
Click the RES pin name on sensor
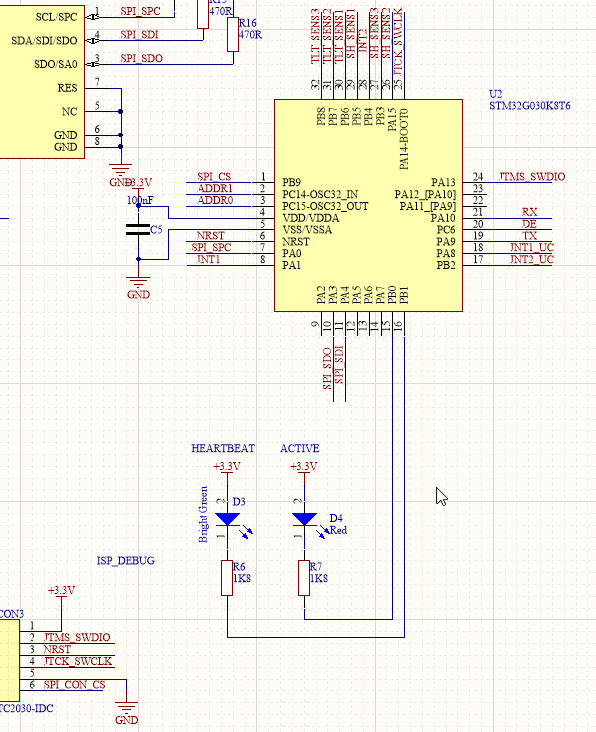(67, 88)
